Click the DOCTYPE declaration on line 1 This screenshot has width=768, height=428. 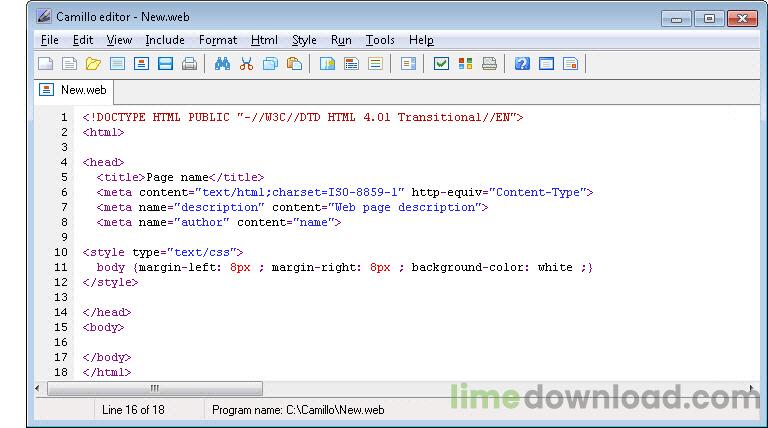coord(303,118)
